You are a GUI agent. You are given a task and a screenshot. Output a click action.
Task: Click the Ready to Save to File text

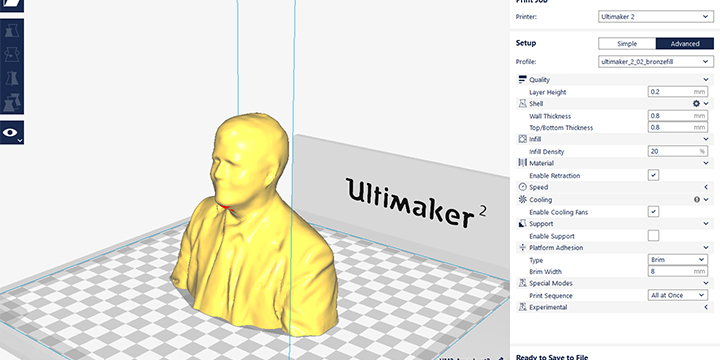click(552, 357)
